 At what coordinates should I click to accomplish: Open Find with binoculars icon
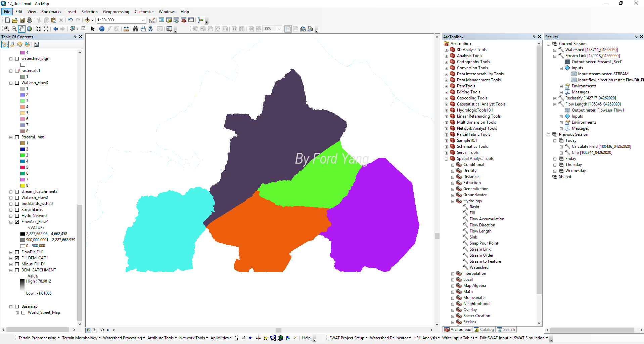click(135, 29)
